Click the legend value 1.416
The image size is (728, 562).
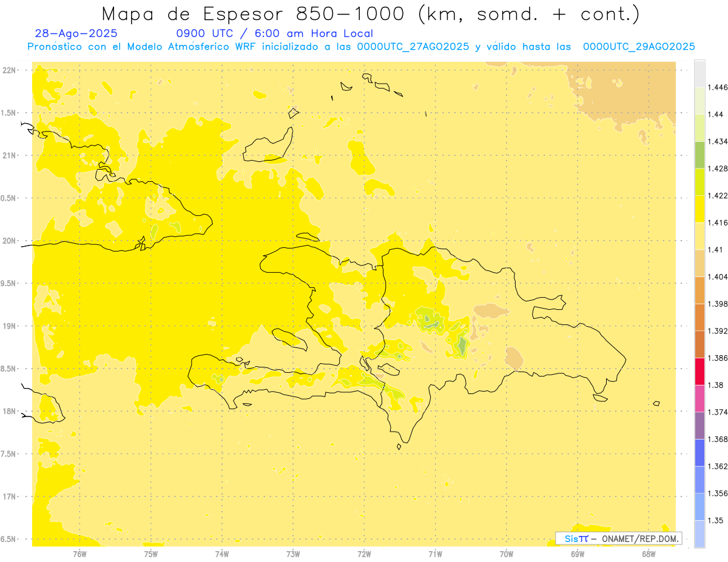pos(716,222)
